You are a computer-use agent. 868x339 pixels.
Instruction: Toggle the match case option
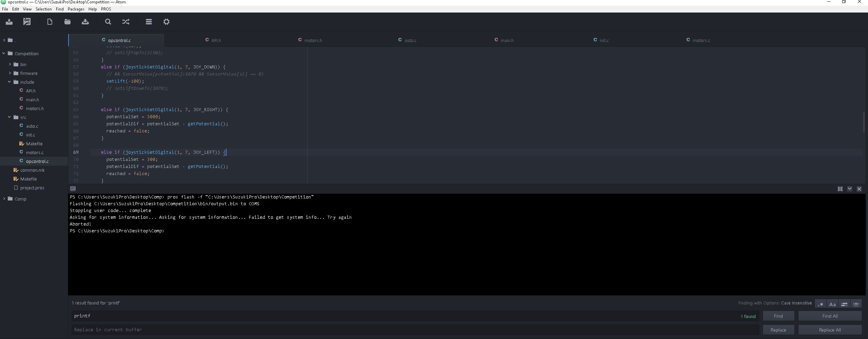(832, 304)
